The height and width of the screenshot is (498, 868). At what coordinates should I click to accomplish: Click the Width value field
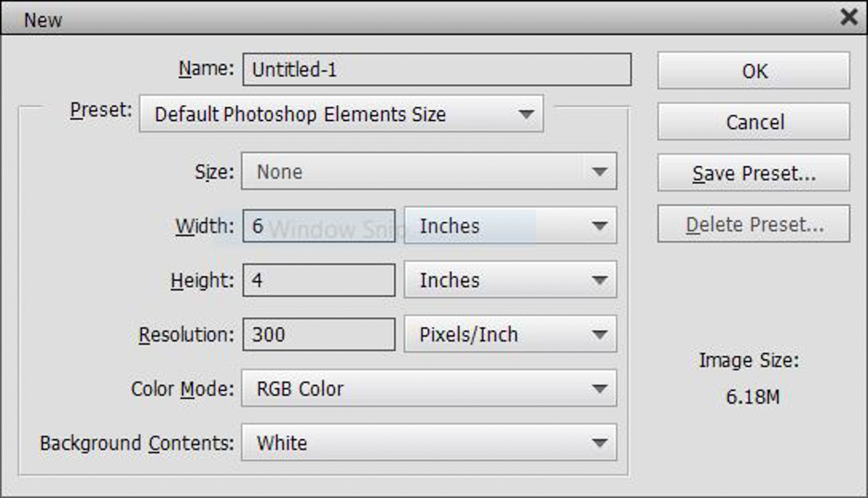point(319,226)
